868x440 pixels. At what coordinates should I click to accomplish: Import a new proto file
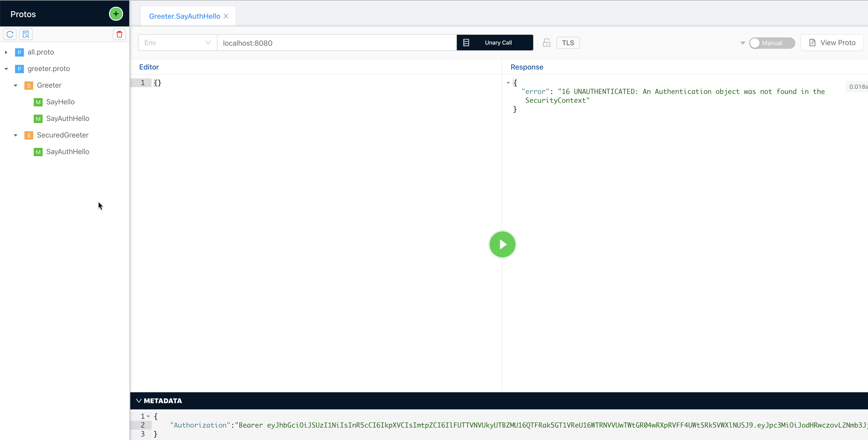click(116, 14)
